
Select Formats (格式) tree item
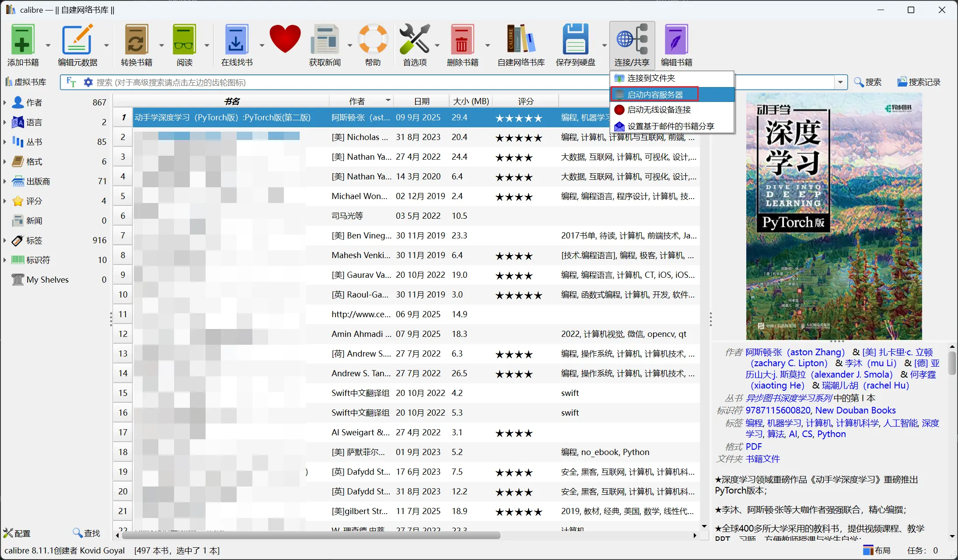click(x=34, y=161)
